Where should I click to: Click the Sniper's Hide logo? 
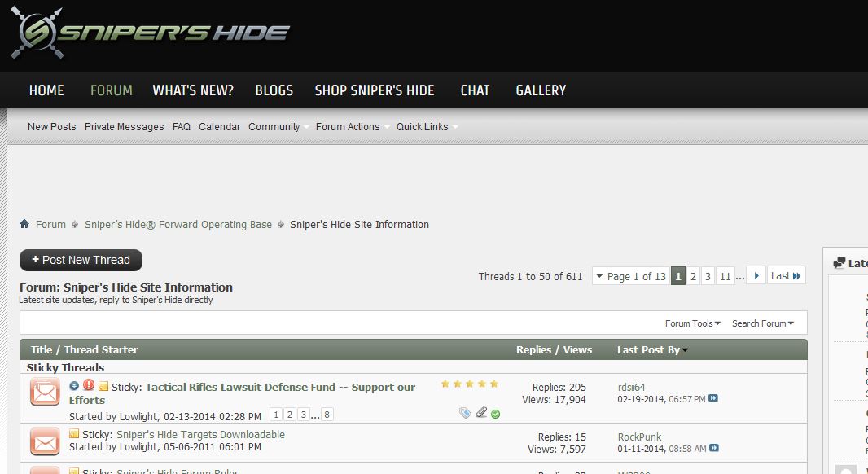[x=150, y=33]
